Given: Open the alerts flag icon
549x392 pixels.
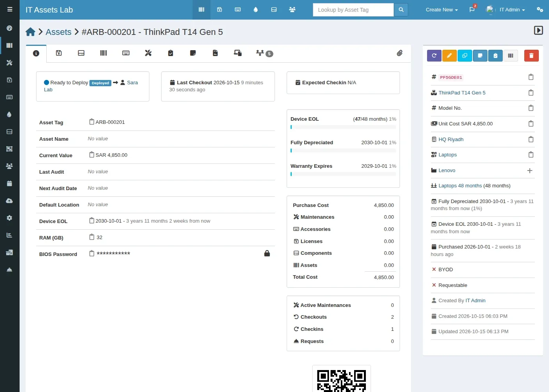Looking at the screenshot, I should coord(472,9).
